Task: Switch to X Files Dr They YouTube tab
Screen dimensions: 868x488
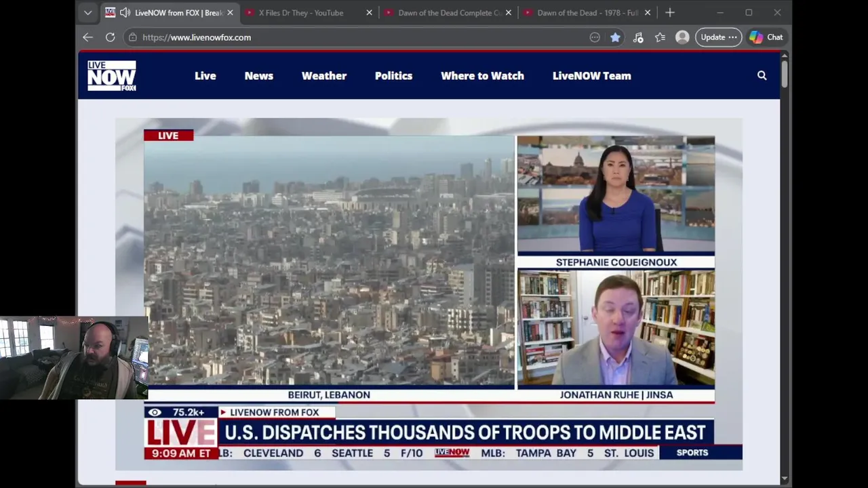Action: (x=301, y=13)
